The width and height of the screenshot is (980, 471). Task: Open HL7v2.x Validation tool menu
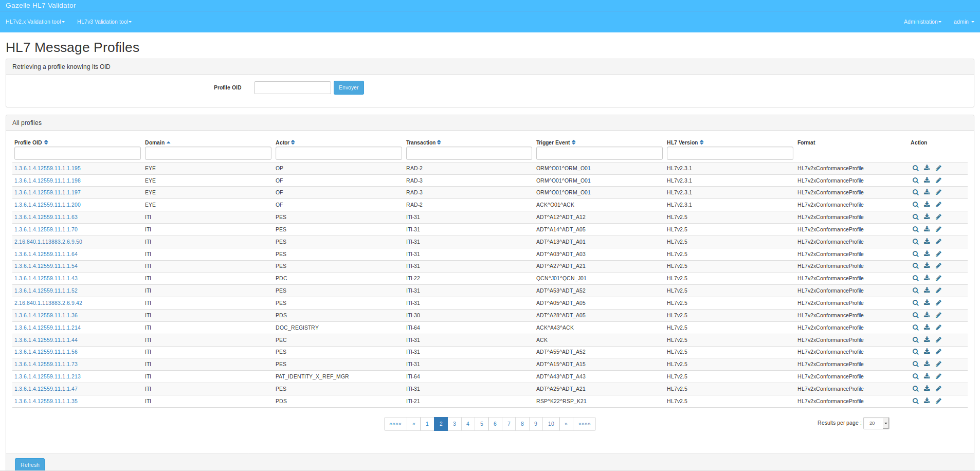pyautogui.click(x=35, y=22)
